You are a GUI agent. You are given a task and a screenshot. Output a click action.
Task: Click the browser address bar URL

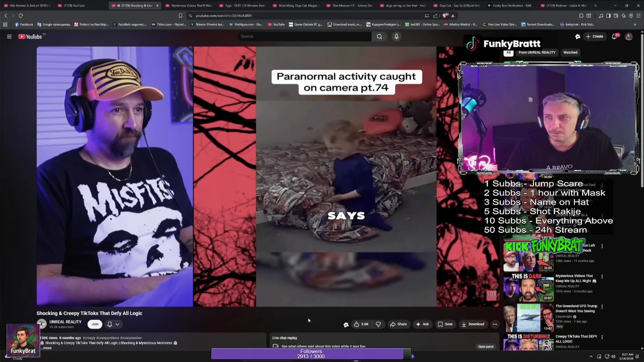click(x=223, y=16)
